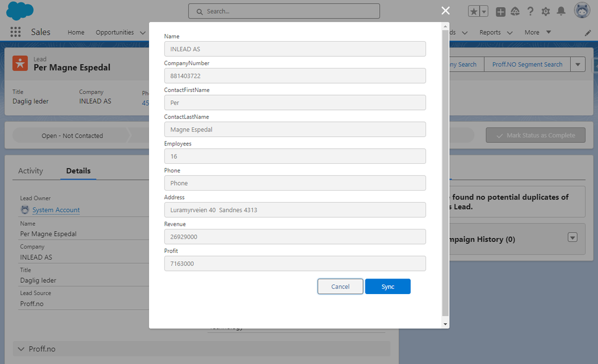The height and width of the screenshot is (364, 598).
Task: Open the Salesforce Help question mark
Action: (530, 11)
